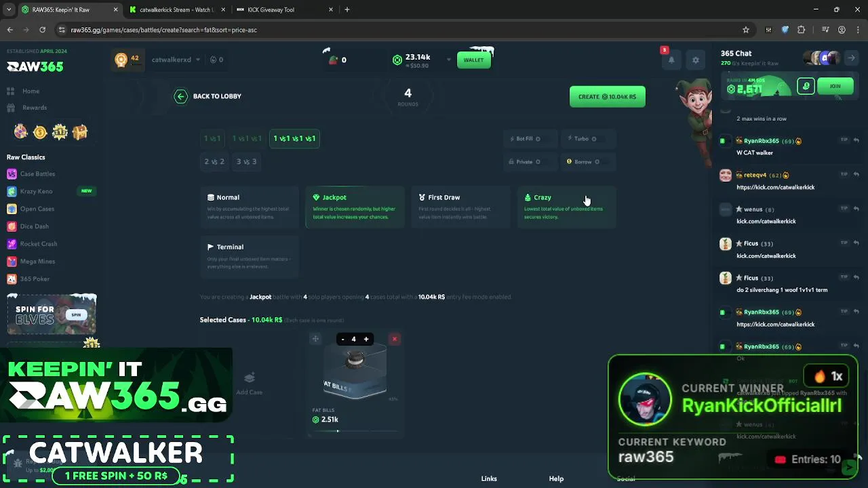Select Crazy battle mode
This screenshot has width=868, height=488.
pos(566,207)
